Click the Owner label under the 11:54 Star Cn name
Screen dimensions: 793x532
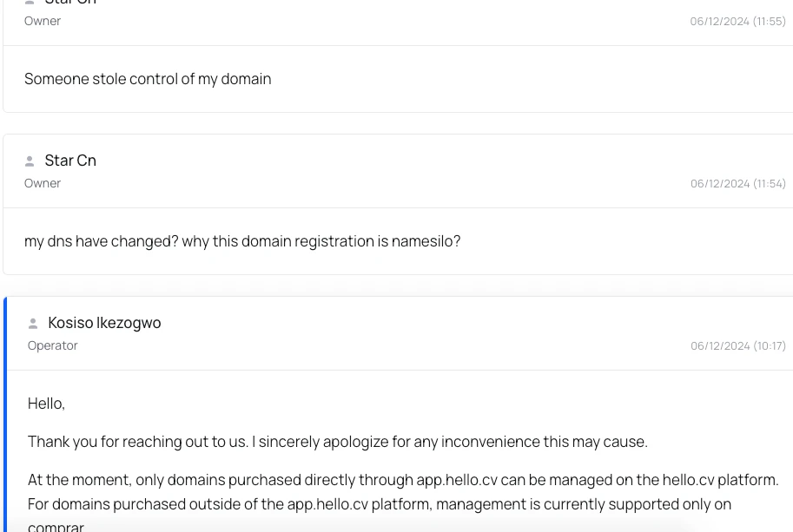pos(43,183)
